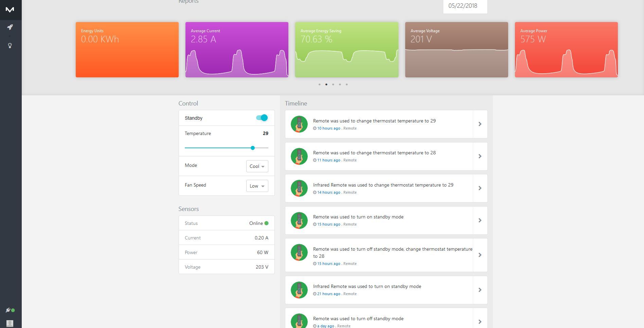The height and width of the screenshot is (328, 644).
Task: Click remote icon for turn on standby event
Action: pos(299,220)
